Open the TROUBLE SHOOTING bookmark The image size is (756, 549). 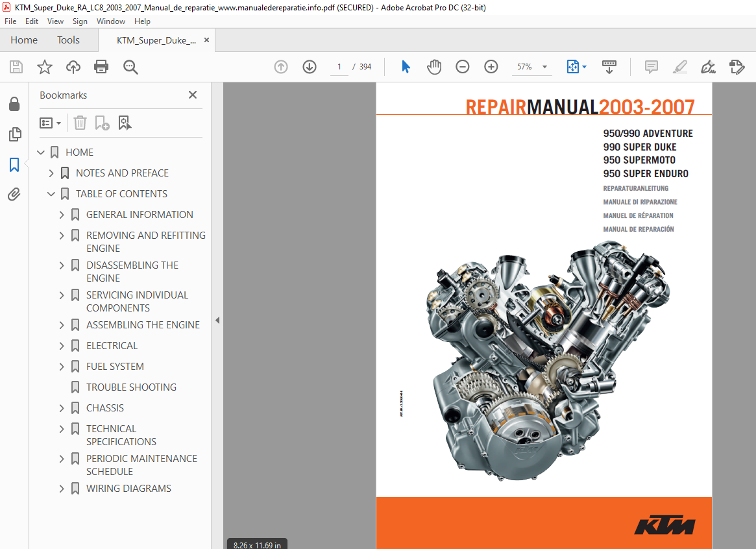pyautogui.click(x=131, y=387)
